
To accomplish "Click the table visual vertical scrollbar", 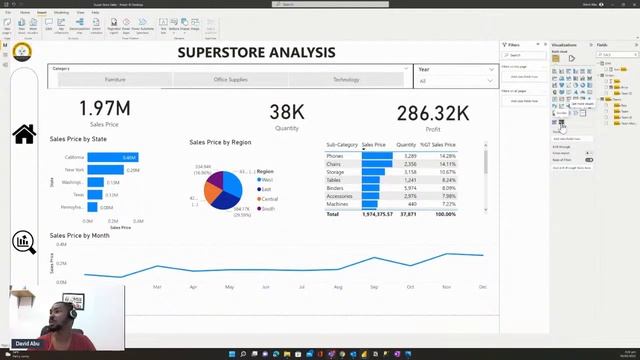I will 486,177.
